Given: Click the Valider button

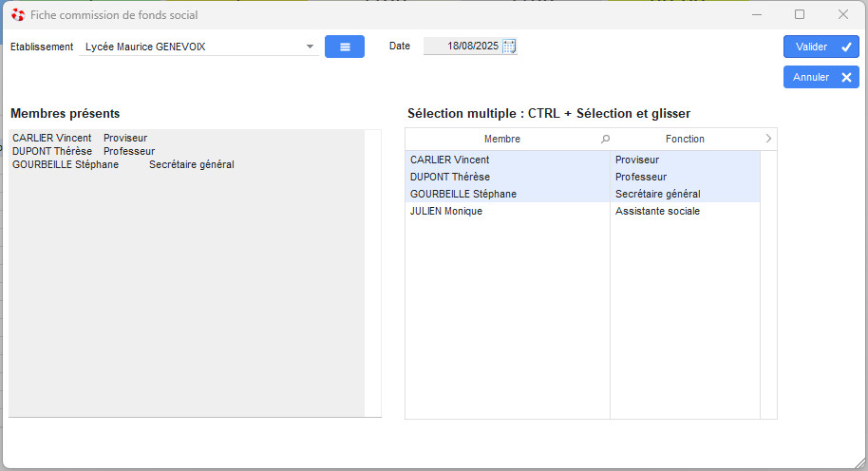Looking at the screenshot, I should [x=821, y=47].
